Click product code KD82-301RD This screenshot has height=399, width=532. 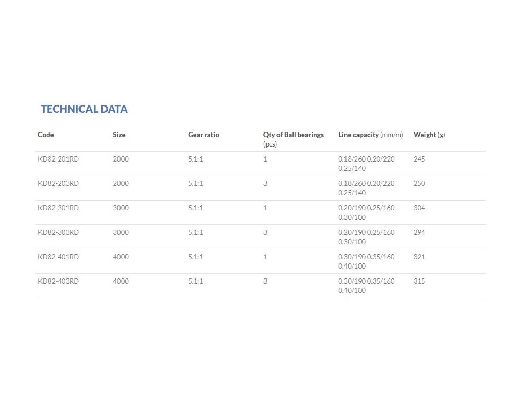click(x=59, y=208)
